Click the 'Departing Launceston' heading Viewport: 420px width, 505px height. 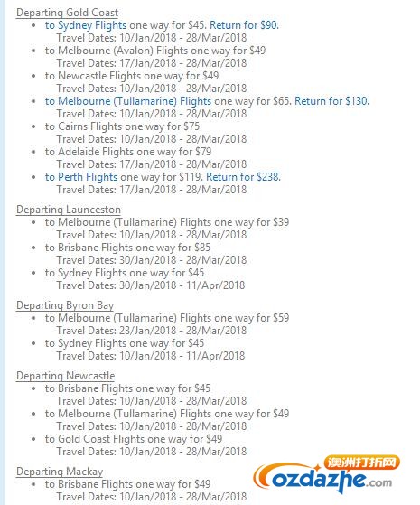[69, 210]
